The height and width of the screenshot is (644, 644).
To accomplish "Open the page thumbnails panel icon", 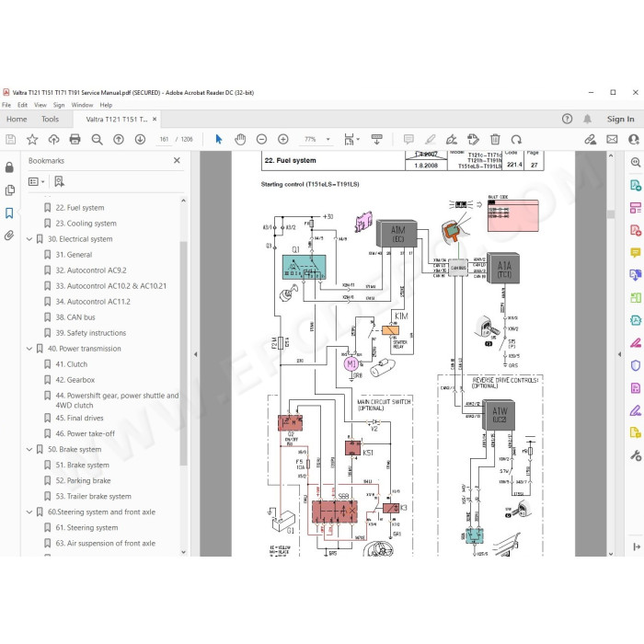I will [x=10, y=190].
